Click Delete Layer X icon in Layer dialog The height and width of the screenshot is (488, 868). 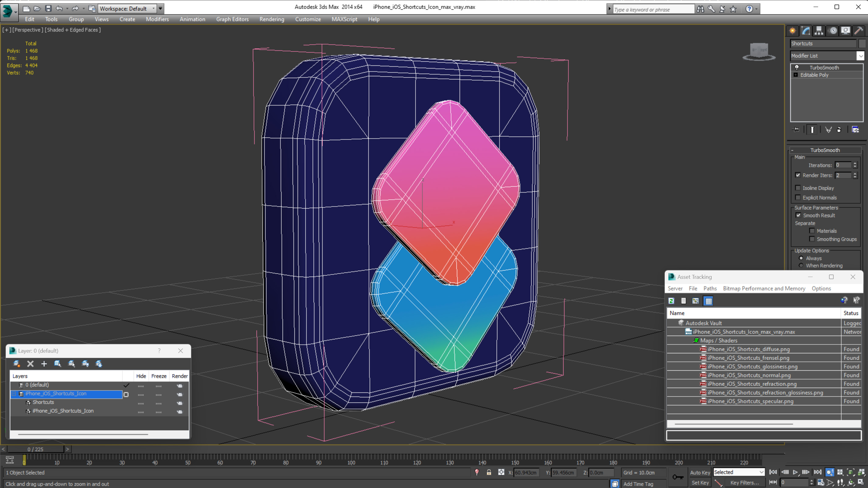click(30, 364)
